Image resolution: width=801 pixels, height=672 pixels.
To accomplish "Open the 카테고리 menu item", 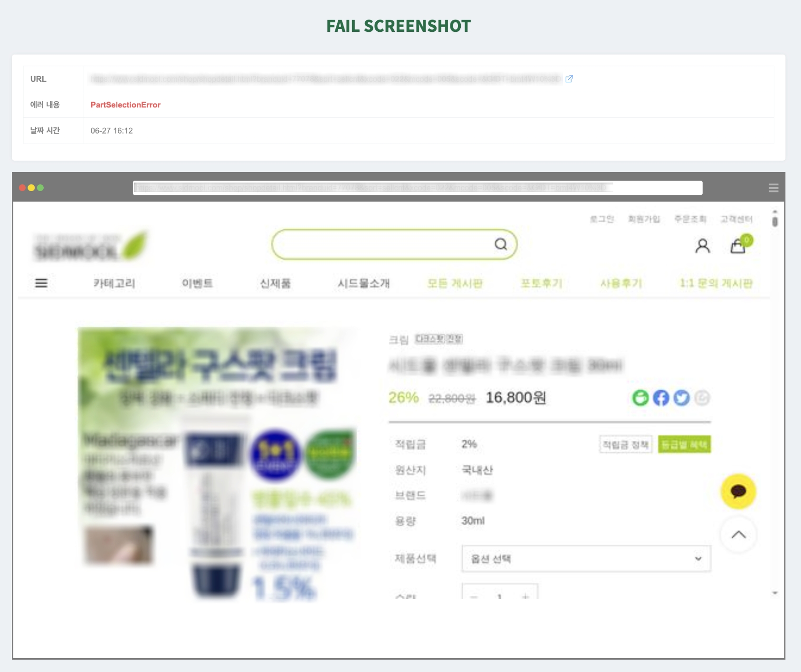I will click(x=114, y=283).
